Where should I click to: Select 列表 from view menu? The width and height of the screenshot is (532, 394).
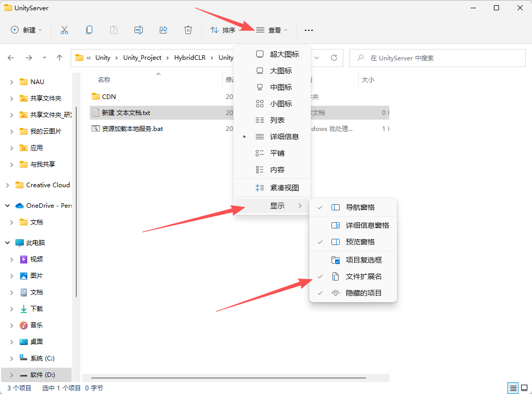(272, 120)
